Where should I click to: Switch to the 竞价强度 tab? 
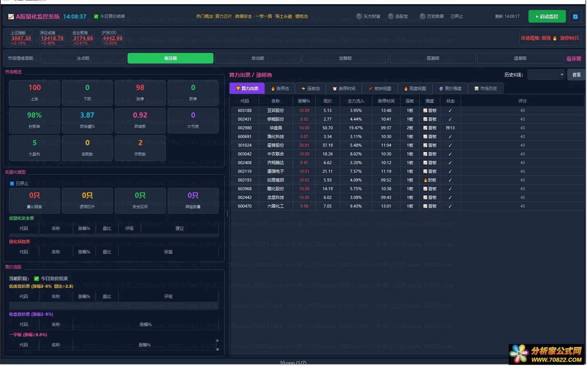pyautogui.click(x=450, y=89)
